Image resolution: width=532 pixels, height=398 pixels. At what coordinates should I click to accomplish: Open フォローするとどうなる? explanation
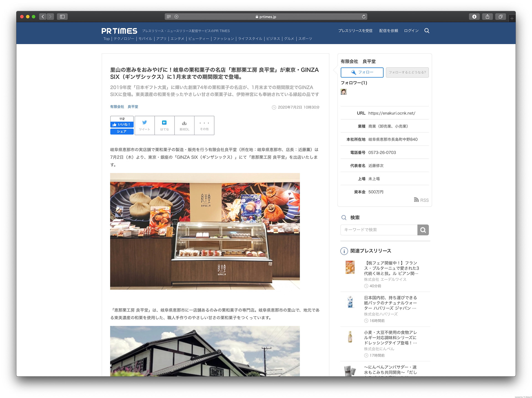click(x=407, y=72)
